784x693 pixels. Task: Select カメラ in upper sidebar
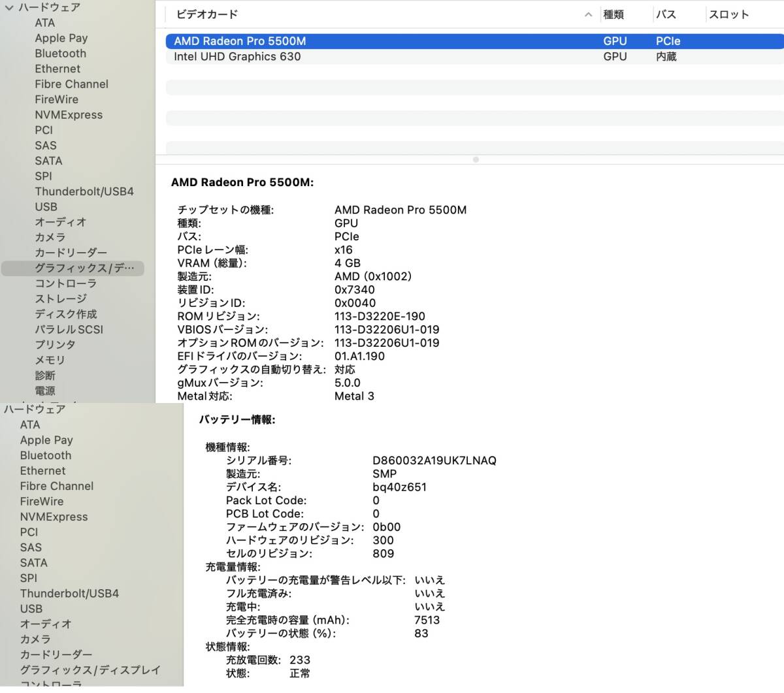pos(50,237)
